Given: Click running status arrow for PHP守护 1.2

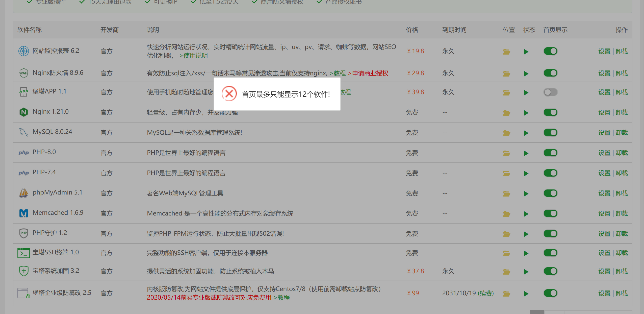Looking at the screenshot, I should pyautogui.click(x=526, y=234).
